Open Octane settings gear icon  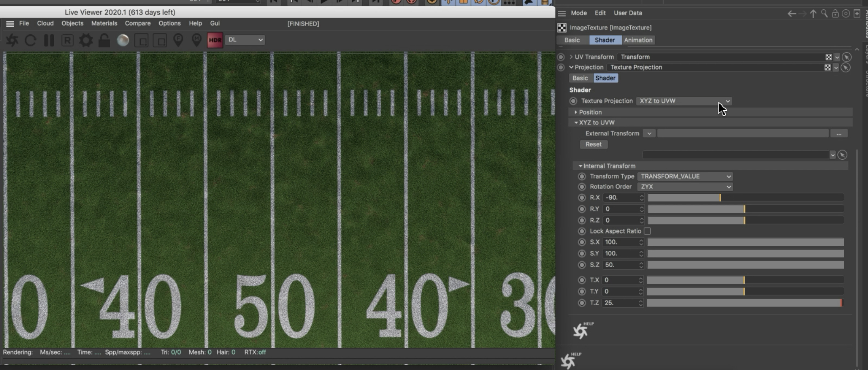86,40
